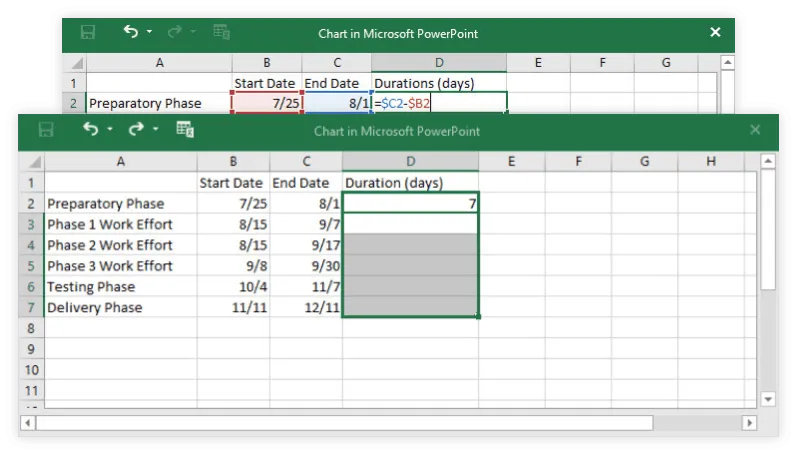
Task: Click Redo arrow in front window toolbar
Action: click(136, 130)
